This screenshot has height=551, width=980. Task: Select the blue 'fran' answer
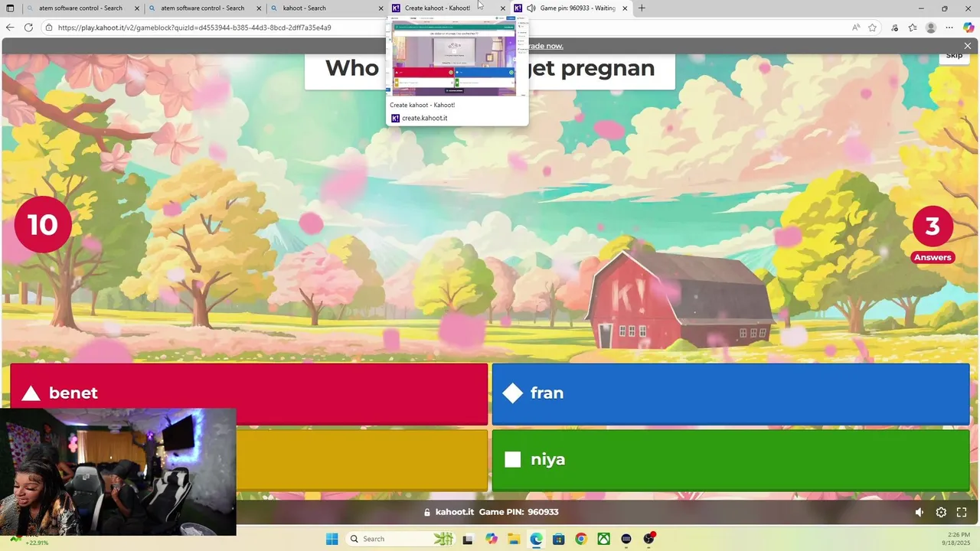pyautogui.click(x=730, y=393)
